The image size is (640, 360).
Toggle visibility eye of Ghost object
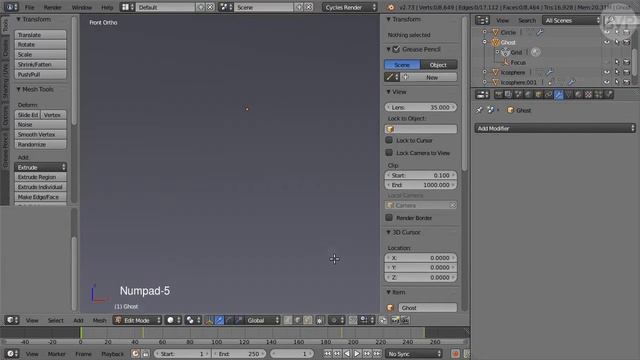pyautogui.click(x=607, y=42)
